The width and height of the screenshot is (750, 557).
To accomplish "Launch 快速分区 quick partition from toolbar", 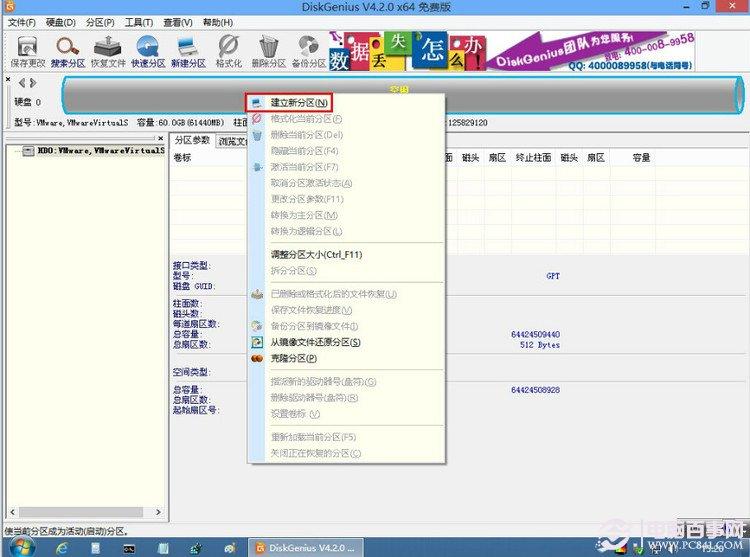I will 148,52.
